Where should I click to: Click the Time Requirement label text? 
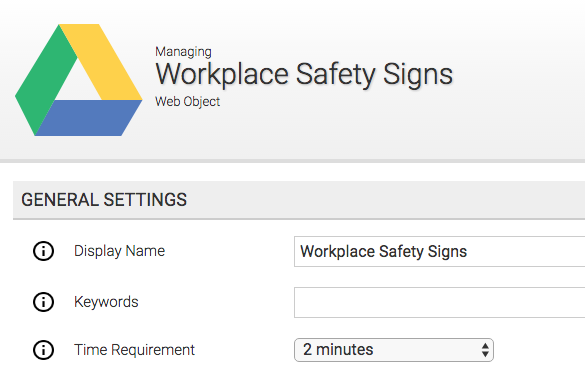click(134, 350)
